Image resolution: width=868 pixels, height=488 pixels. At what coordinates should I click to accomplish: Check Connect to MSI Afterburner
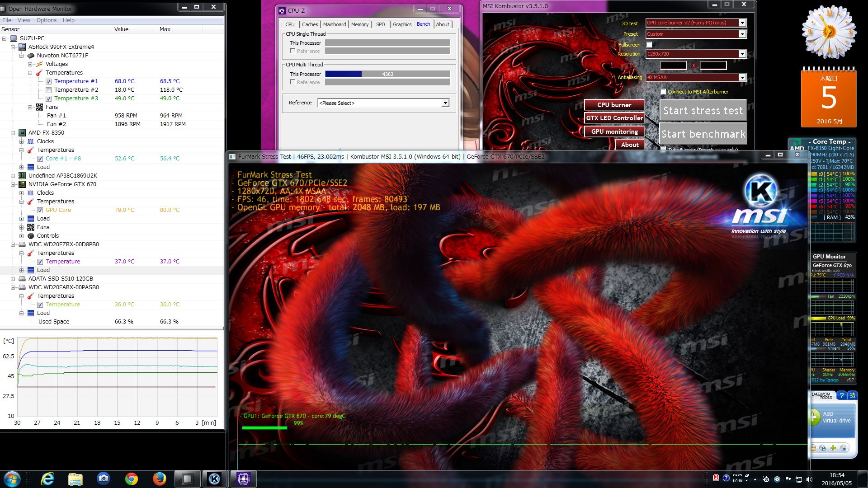pos(663,92)
